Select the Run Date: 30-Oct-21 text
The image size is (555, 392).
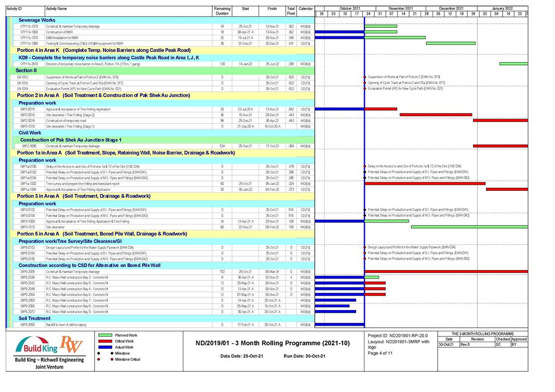coord(304,356)
